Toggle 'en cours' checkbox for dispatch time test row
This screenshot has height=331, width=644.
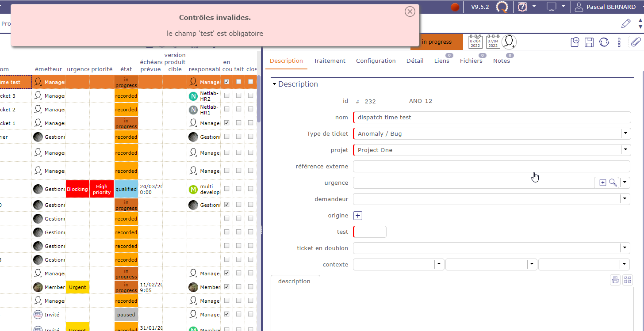click(227, 82)
